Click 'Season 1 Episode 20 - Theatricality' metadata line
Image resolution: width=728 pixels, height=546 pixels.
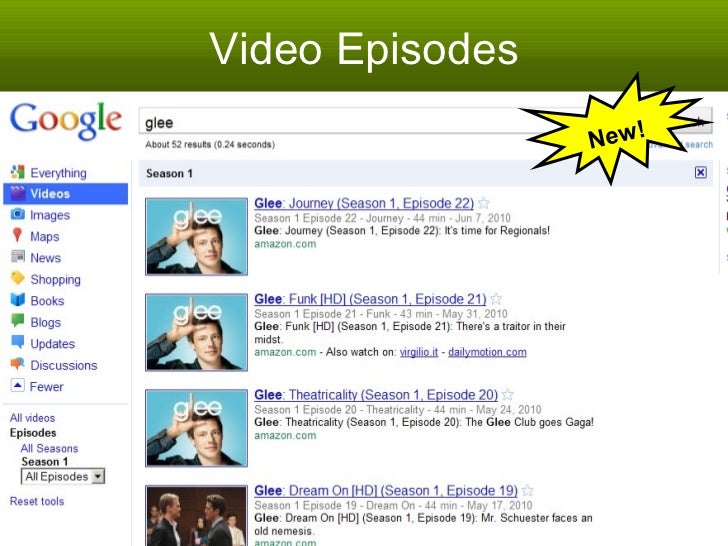pyautogui.click(x=398, y=410)
